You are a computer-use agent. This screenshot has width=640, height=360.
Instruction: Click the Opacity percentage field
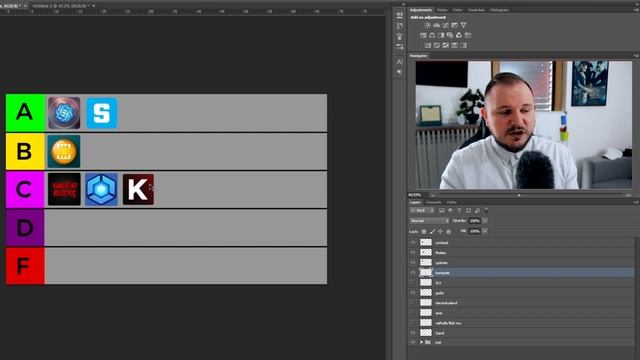tap(475, 221)
